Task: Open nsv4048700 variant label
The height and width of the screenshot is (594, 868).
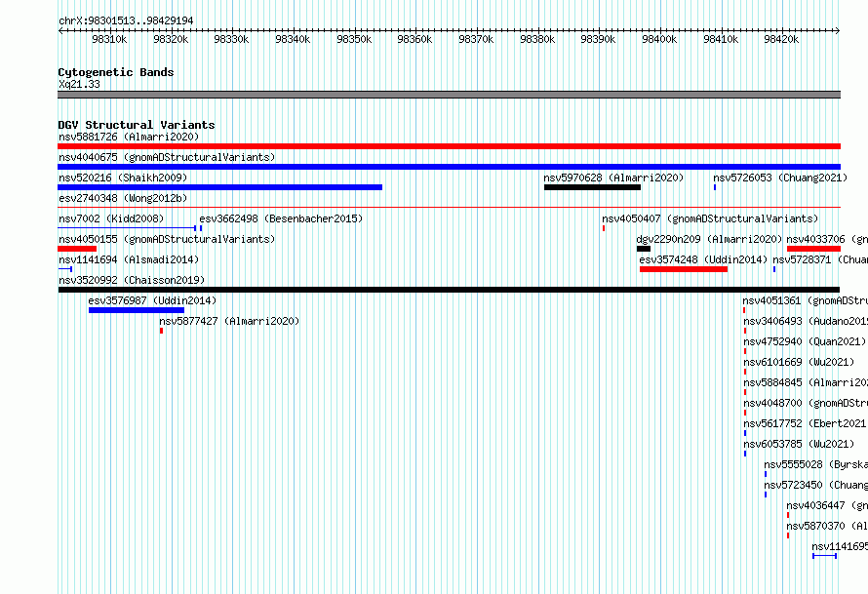Action: coord(806,403)
